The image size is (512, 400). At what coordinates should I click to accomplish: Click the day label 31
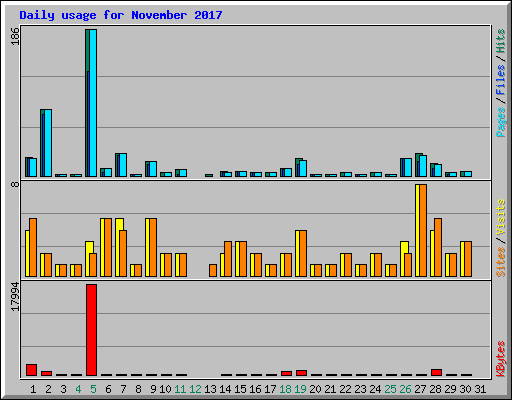click(x=480, y=389)
